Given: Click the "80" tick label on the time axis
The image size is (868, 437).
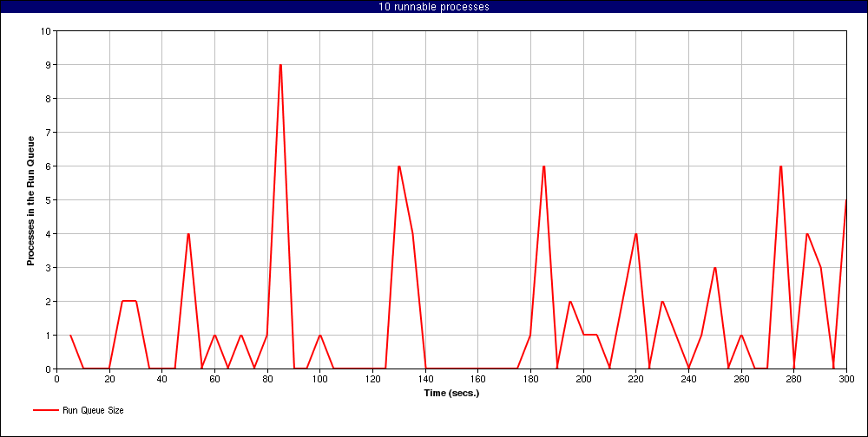Looking at the screenshot, I should click(x=267, y=379).
